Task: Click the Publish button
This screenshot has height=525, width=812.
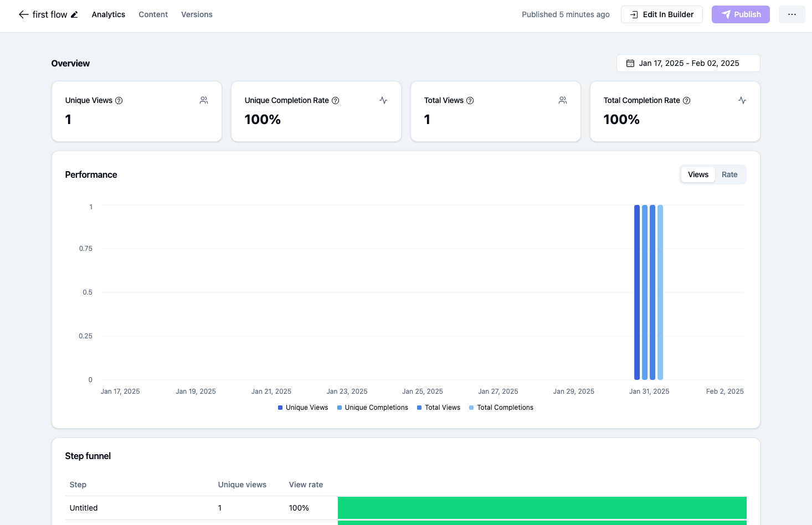Action: (741, 14)
